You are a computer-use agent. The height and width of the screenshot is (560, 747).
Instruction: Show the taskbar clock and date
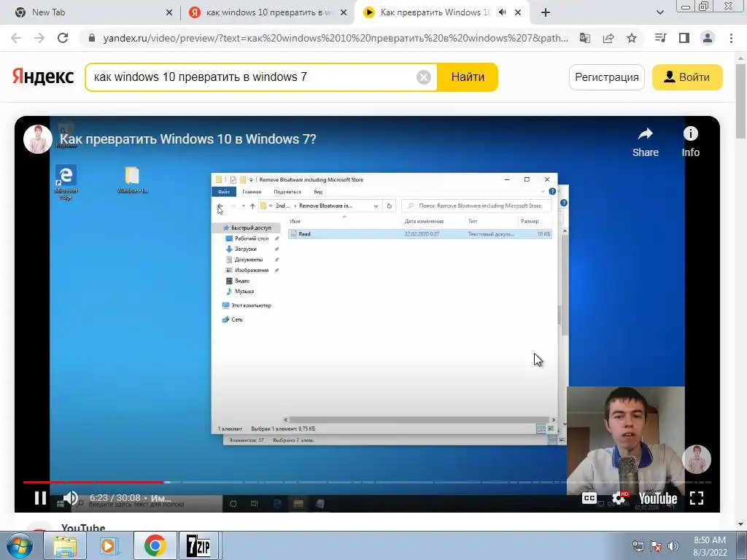[x=710, y=546]
